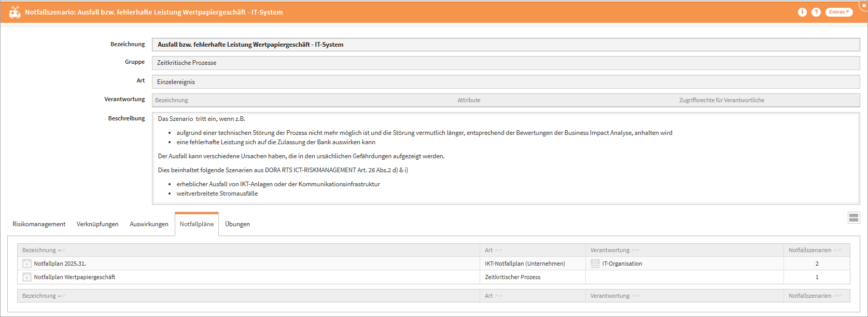Click the Notfallplan Wertpapiergeschäft row icon
The height and width of the screenshot is (317, 868).
point(27,277)
